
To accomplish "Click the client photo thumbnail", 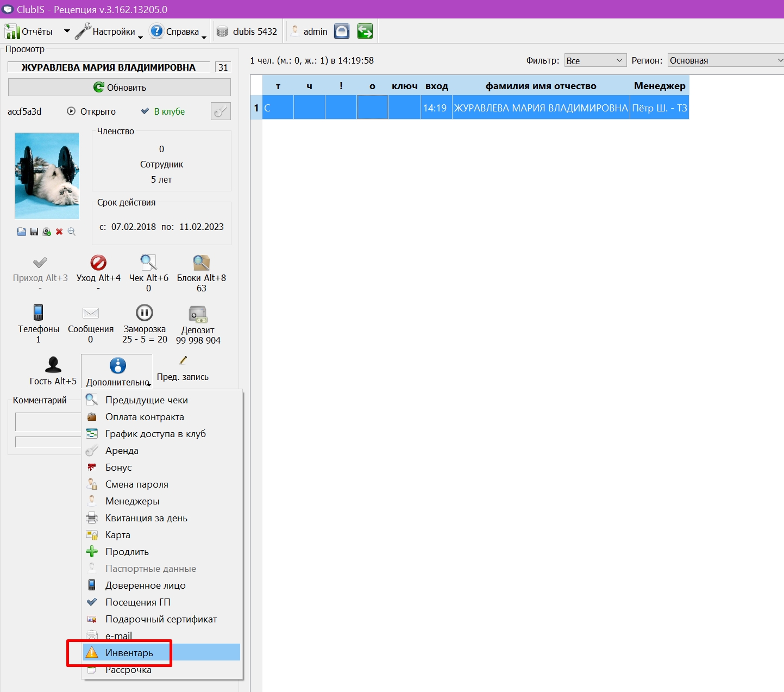I will point(47,176).
